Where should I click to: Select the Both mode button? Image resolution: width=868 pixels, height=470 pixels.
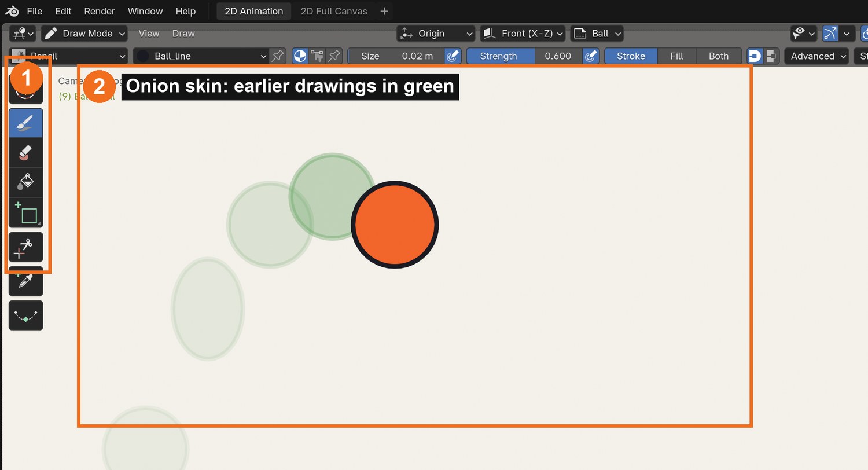point(719,56)
